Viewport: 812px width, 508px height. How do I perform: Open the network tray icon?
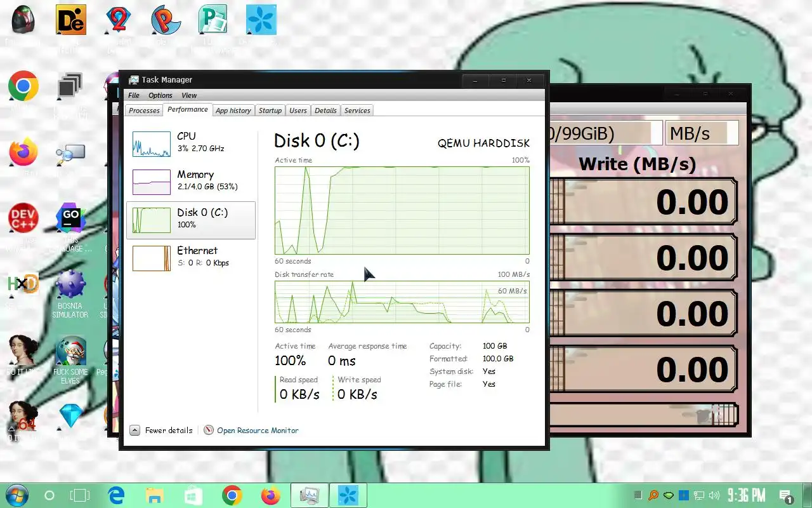tap(699, 495)
